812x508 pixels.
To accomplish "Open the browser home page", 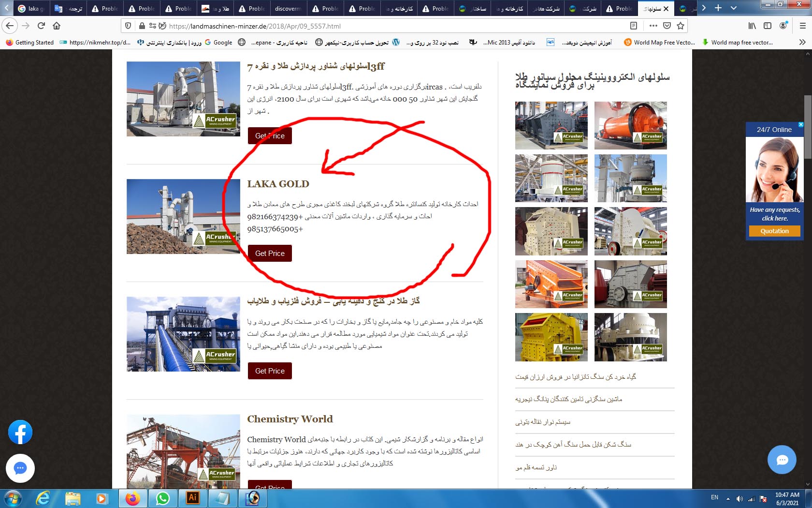I will pyautogui.click(x=57, y=26).
